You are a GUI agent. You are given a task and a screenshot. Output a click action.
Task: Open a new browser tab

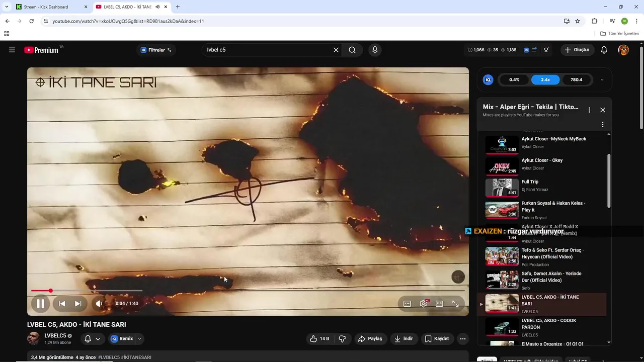point(178,7)
